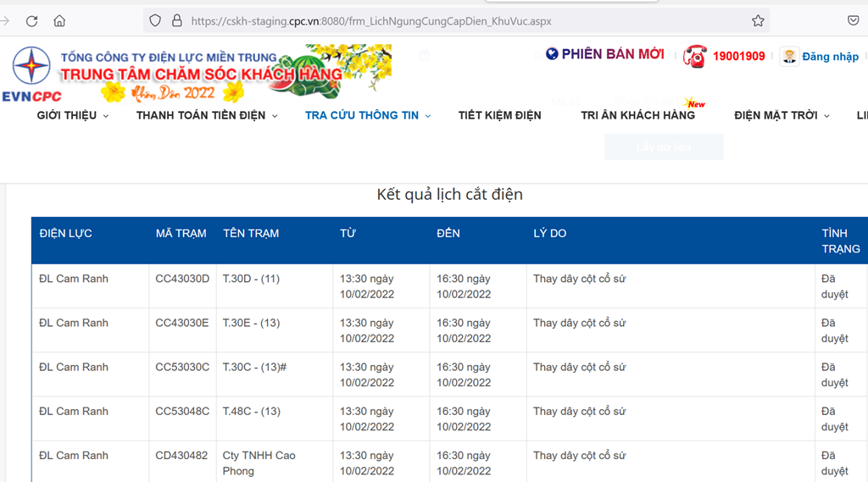Click the tracking protection shield icon
Screen dimensions: 868x482
click(x=155, y=21)
